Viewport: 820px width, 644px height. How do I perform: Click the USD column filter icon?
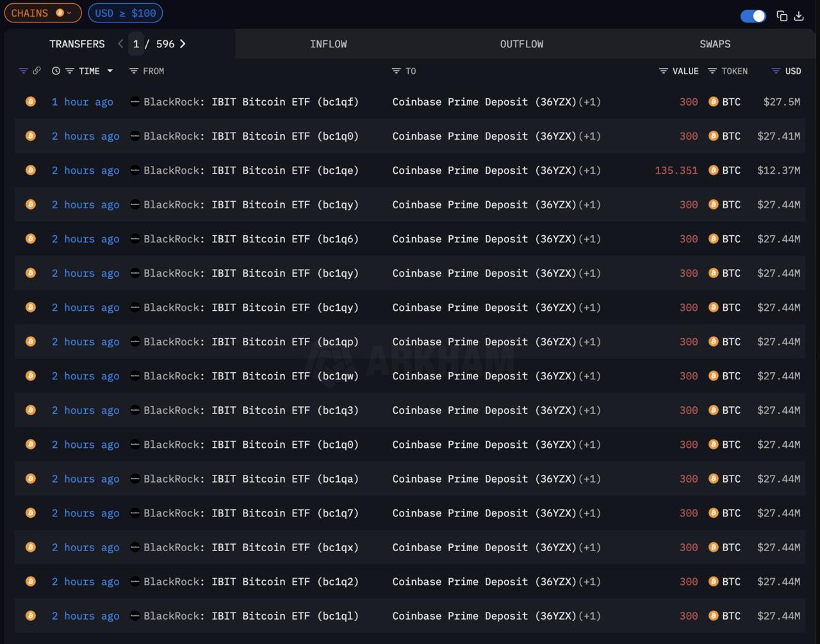click(776, 71)
